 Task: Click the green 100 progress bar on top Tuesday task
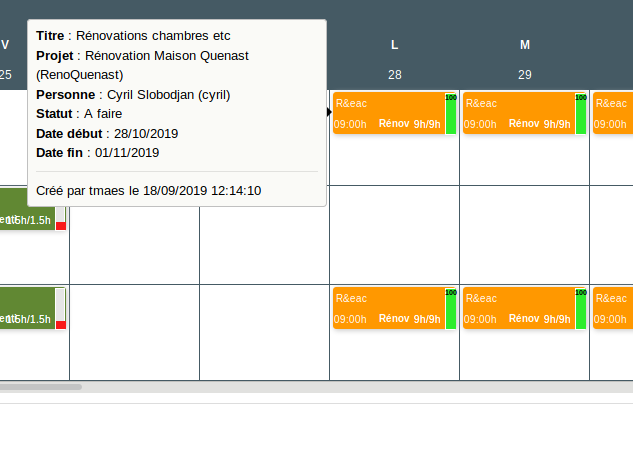click(x=581, y=114)
